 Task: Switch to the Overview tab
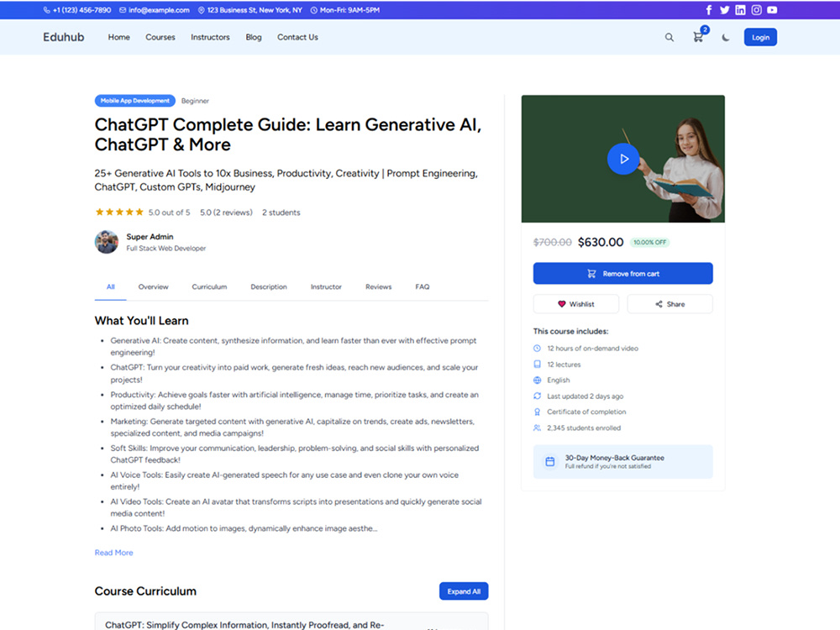pyautogui.click(x=153, y=287)
